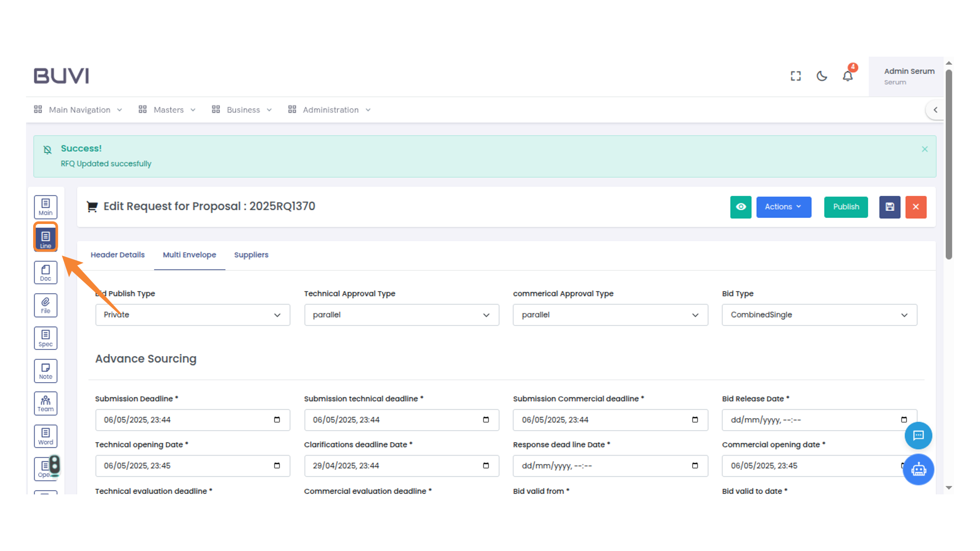Open the File attachments sidebar icon

coord(45,305)
